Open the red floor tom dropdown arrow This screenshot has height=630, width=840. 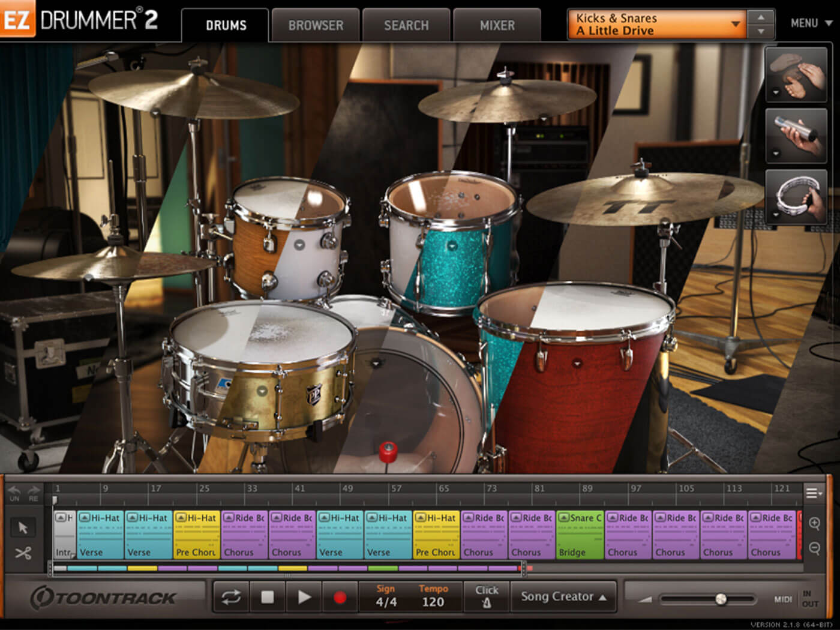577,363
